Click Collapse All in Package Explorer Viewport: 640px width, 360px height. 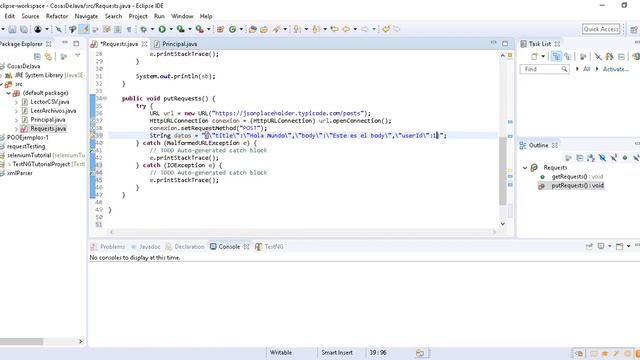pos(37,57)
